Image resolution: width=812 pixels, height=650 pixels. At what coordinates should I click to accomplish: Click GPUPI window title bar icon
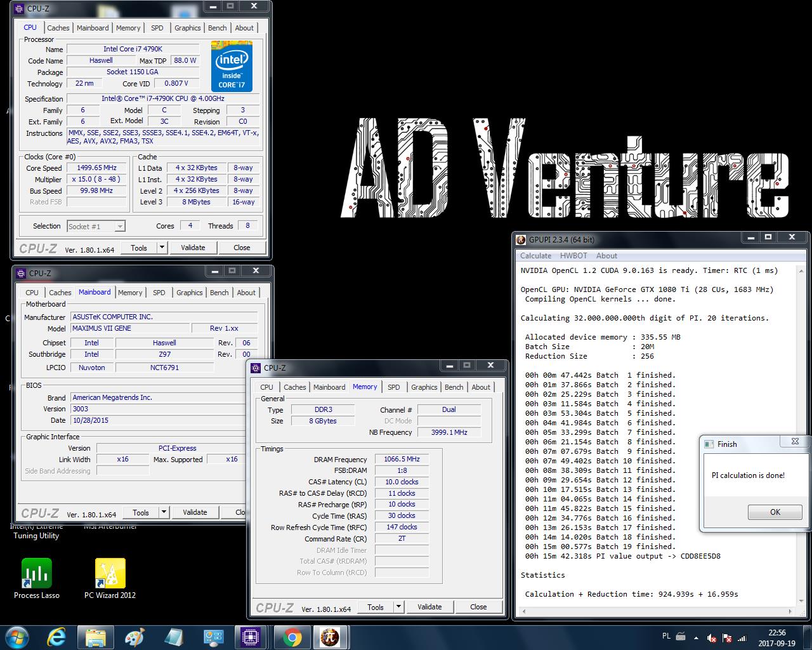pos(521,239)
